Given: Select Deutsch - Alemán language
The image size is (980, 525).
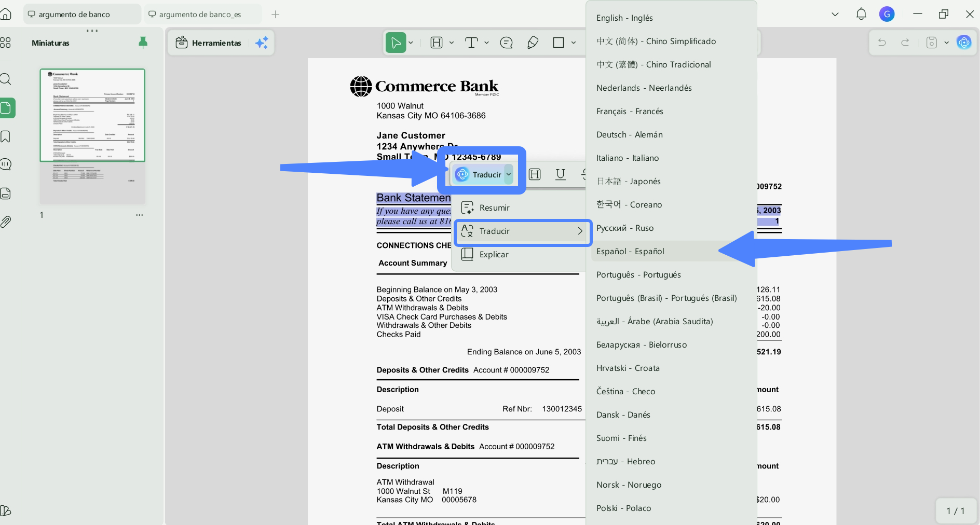Looking at the screenshot, I should click(x=671, y=134).
